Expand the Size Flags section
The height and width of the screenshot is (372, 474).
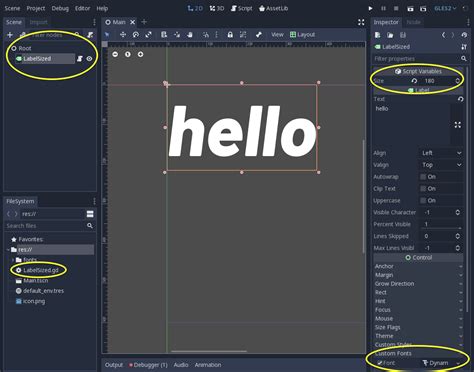[x=418, y=327]
